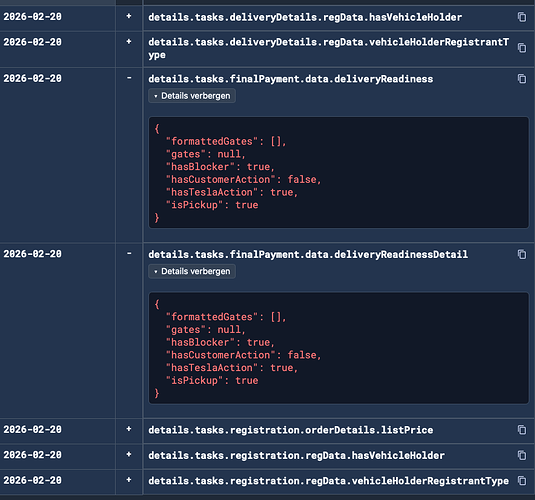Select text details.tasks.deliveryDetails.regData.hasVehicleHolder
This screenshot has width=535, height=500.
point(305,17)
